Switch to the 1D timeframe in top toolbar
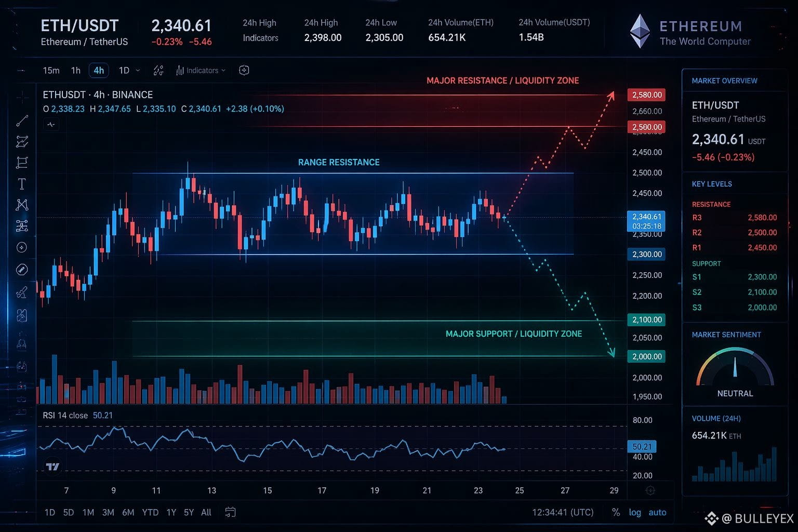Screen dimensions: 798x532 (x=124, y=70)
